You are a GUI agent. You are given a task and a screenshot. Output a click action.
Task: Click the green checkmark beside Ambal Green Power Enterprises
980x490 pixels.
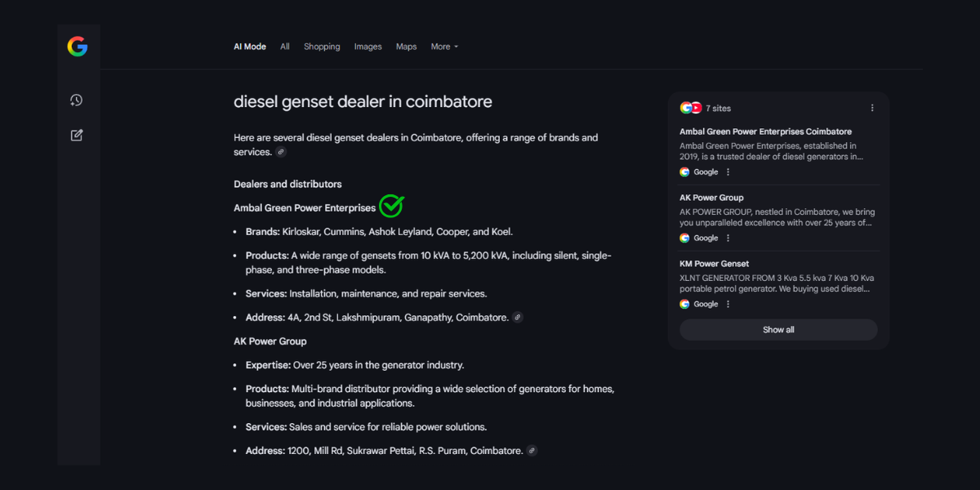391,206
